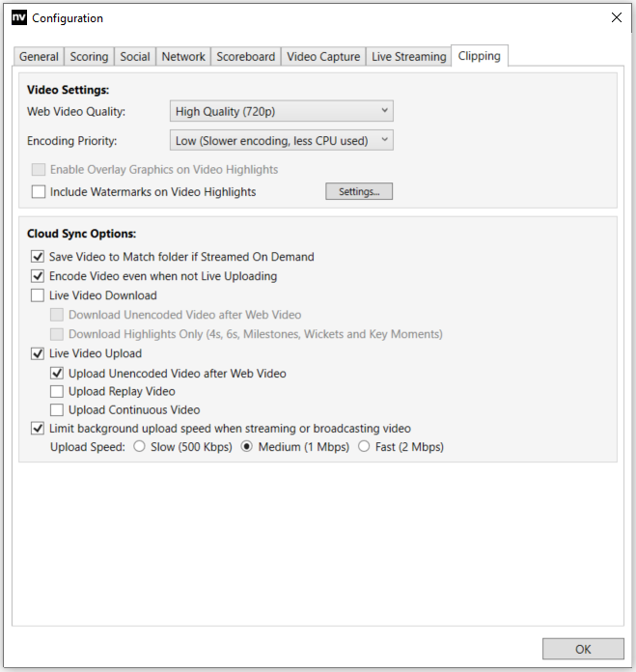636x672 pixels.
Task: Select Slow (500 Kbps) upload speed
Action: [x=140, y=447]
